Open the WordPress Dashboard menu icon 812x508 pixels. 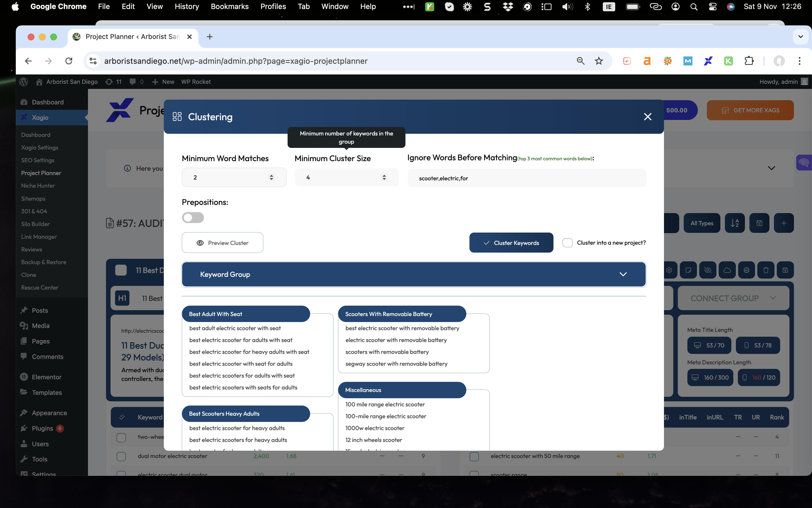point(24,102)
